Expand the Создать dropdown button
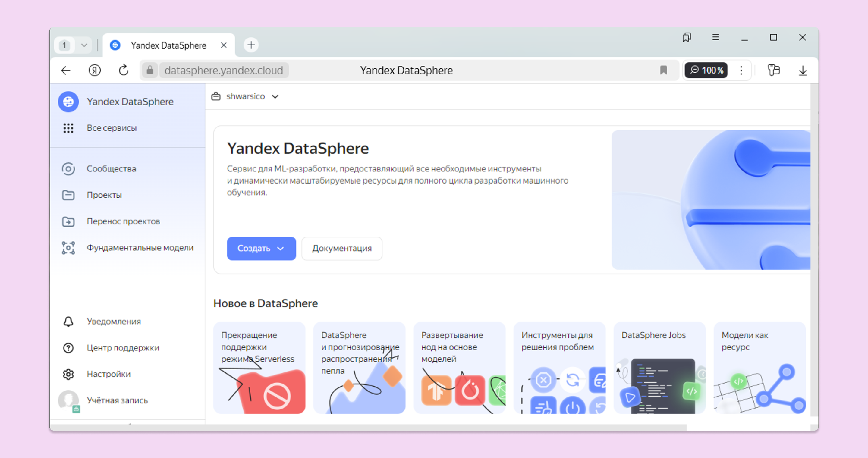 262,249
